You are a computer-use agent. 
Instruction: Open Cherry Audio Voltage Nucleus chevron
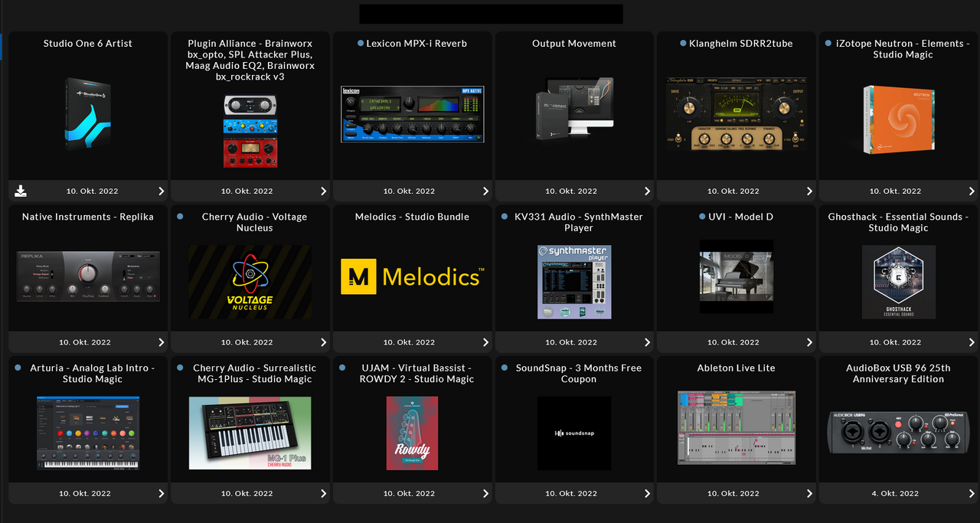(x=324, y=342)
